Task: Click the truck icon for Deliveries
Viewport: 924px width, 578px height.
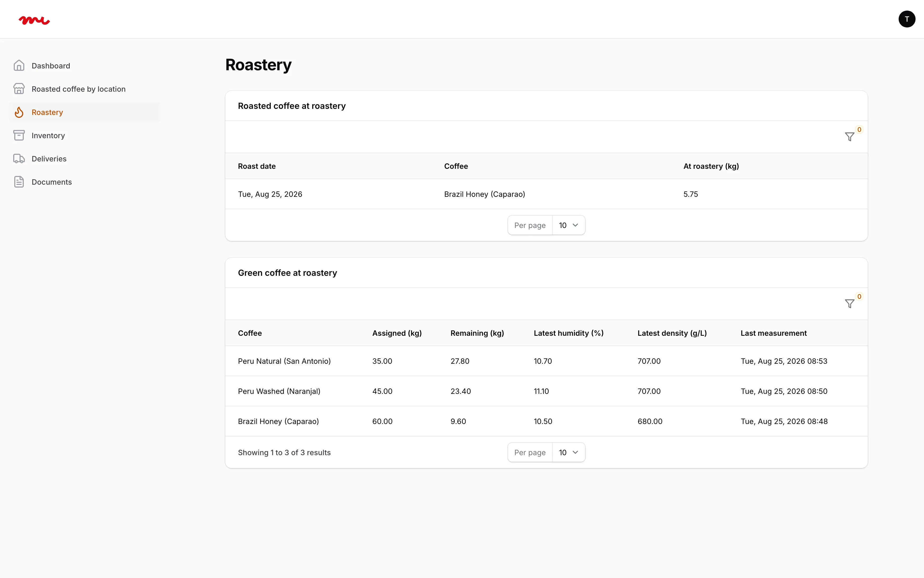Action: [19, 159]
